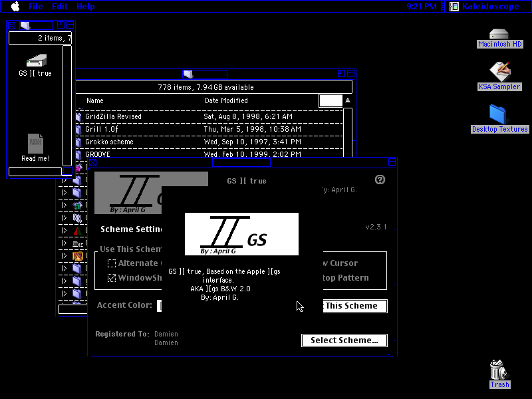Click the v2.3.1 version label
This screenshot has height=399, width=532.
click(376, 227)
